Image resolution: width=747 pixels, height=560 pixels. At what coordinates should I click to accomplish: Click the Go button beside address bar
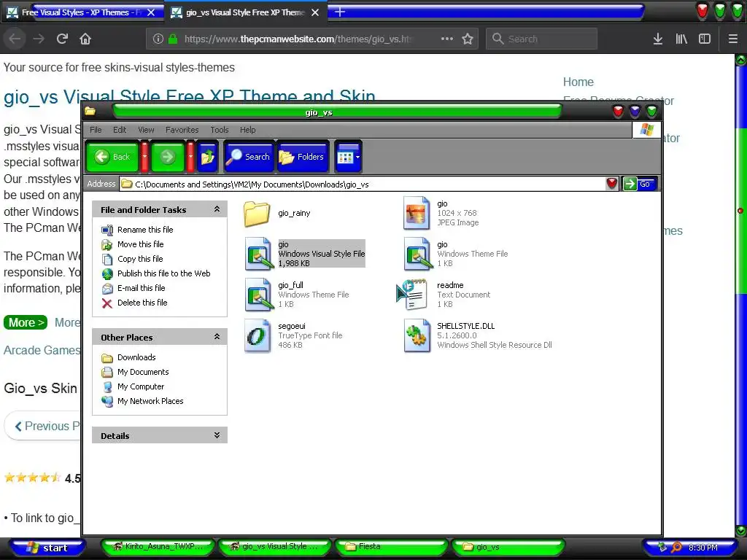(640, 184)
